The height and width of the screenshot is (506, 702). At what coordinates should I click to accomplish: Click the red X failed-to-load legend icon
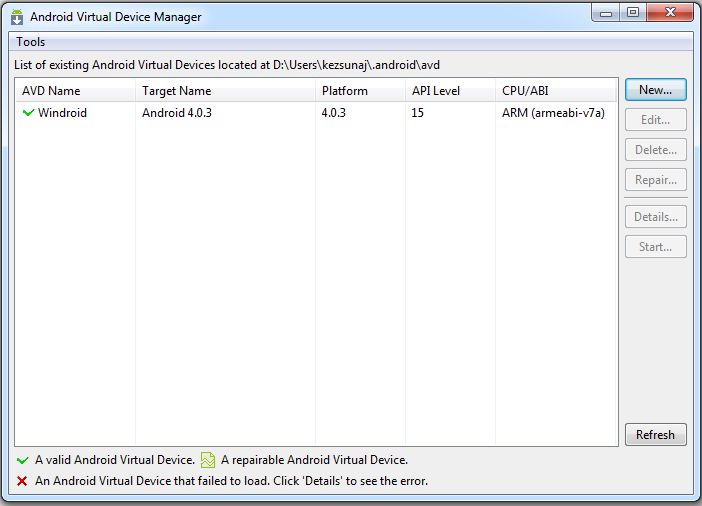point(22,481)
